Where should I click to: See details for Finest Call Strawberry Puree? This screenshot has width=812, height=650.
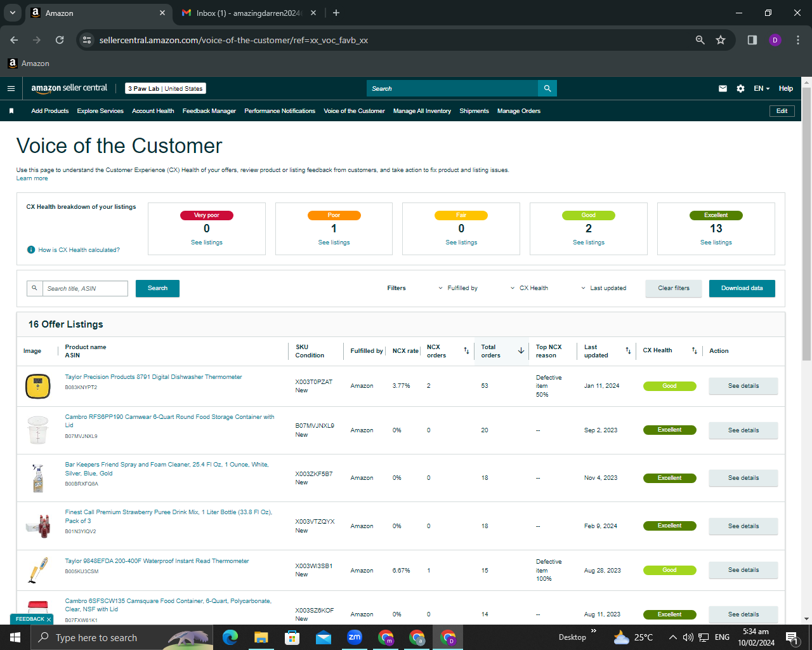point(743,526)
